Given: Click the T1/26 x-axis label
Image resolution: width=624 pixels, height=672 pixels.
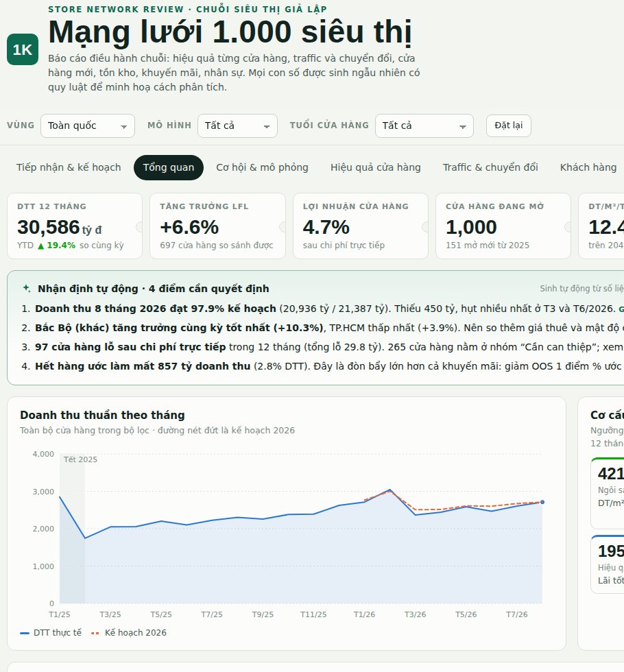Looking at the screenshot, I should pyautogui.click(x=364, y=614).
